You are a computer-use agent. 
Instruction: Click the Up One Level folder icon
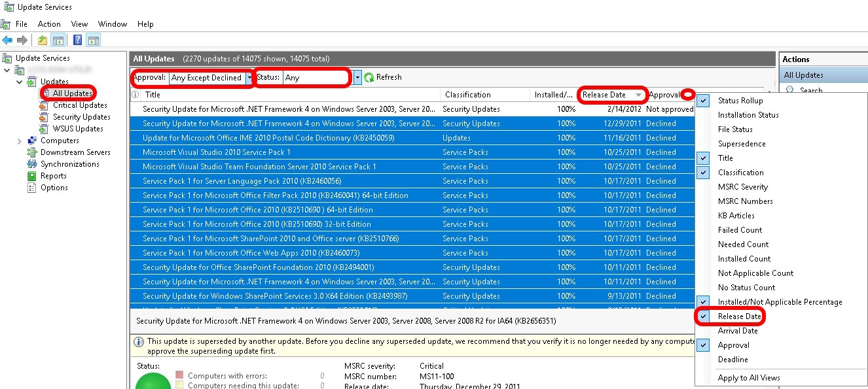[x=43, y=41]
